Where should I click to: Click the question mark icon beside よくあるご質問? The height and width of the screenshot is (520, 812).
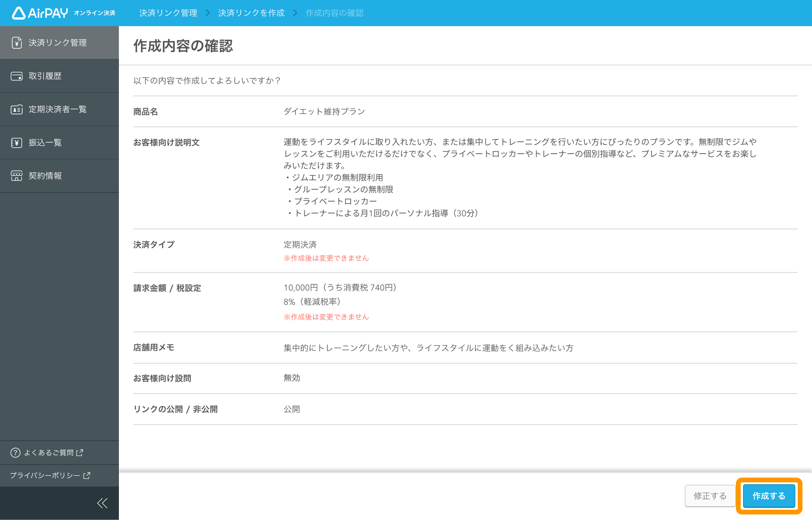pyautogui.click(x=15, y=452)
